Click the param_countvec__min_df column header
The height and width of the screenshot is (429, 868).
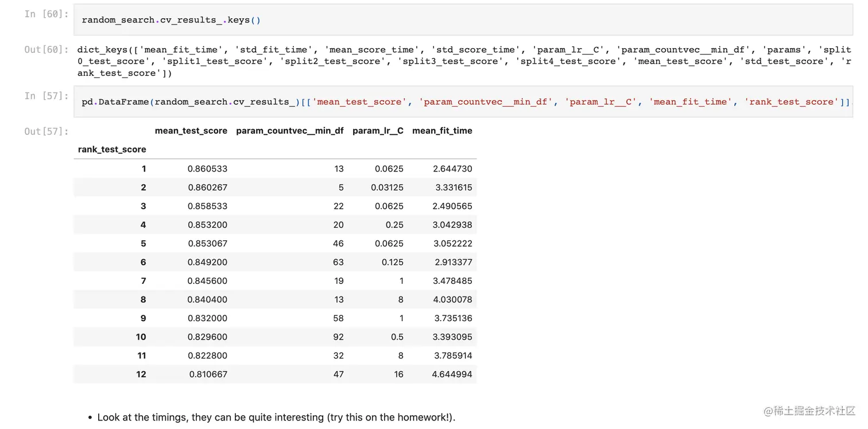[x=290, y=131]
